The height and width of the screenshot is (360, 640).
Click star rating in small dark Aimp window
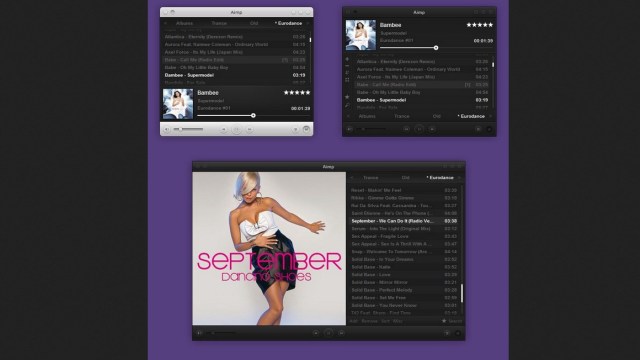tap(480, 25)
